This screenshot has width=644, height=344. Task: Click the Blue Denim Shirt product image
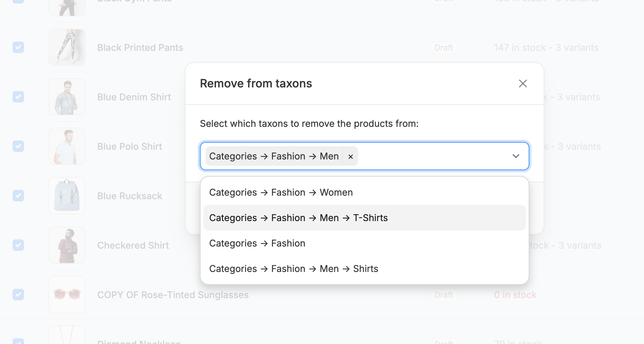67,97
